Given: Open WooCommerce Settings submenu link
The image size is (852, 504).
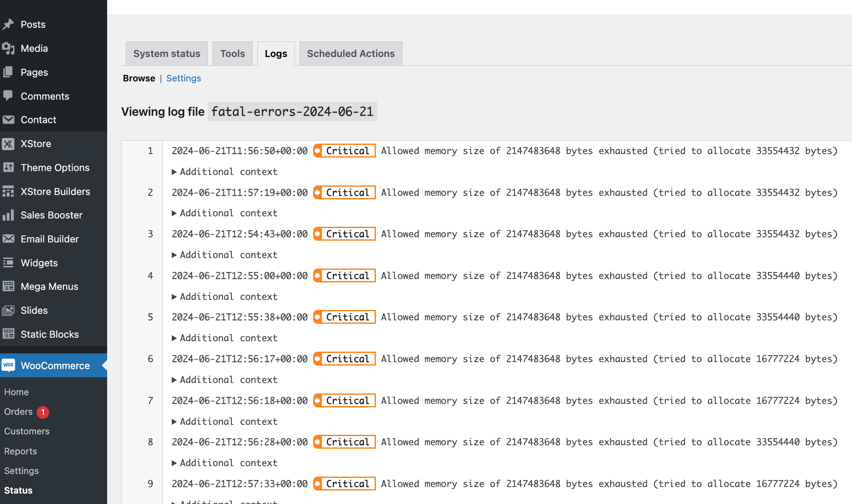Looking at the screenshot, I should [x=21, y=471].
